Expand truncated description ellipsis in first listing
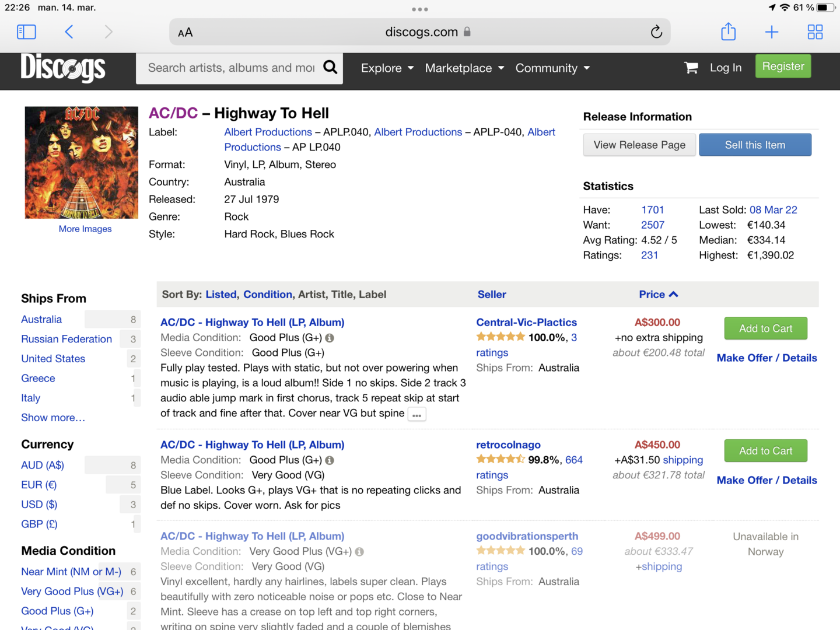840x630 pixels. click(416, 415)
